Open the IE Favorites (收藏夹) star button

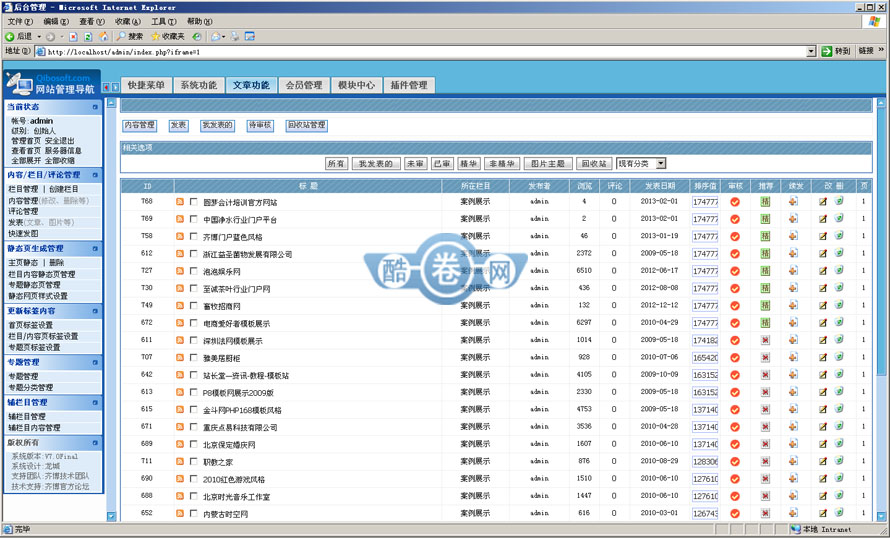coord(167,36)
